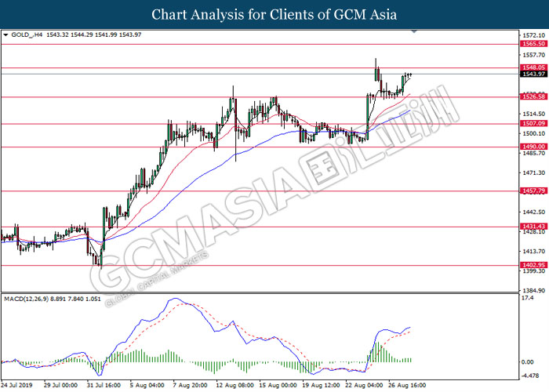Select the 1431.43 price level label
Image resolution: width=549 pixels, height=392 pixels.
point(533,227)
